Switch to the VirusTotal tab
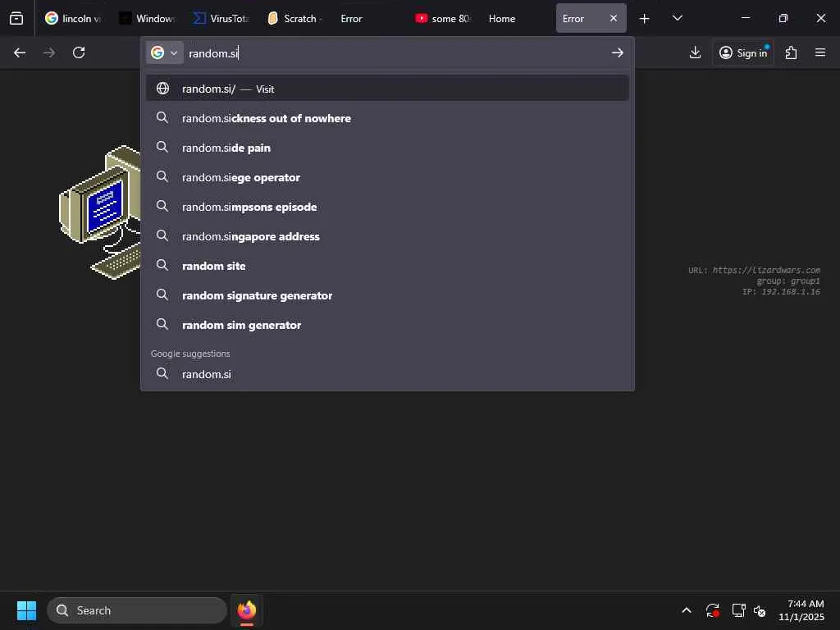The height and width of the screenshot is (630, 840). pos(221,18)
